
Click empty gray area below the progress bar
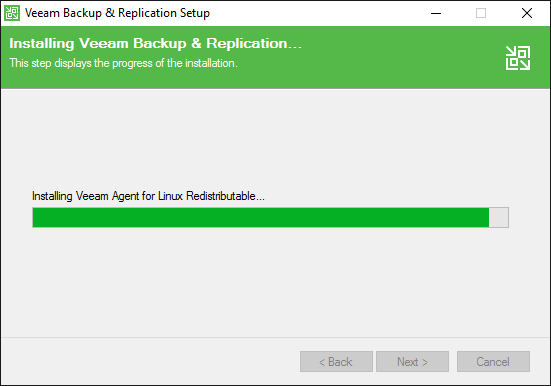(274, 281)
